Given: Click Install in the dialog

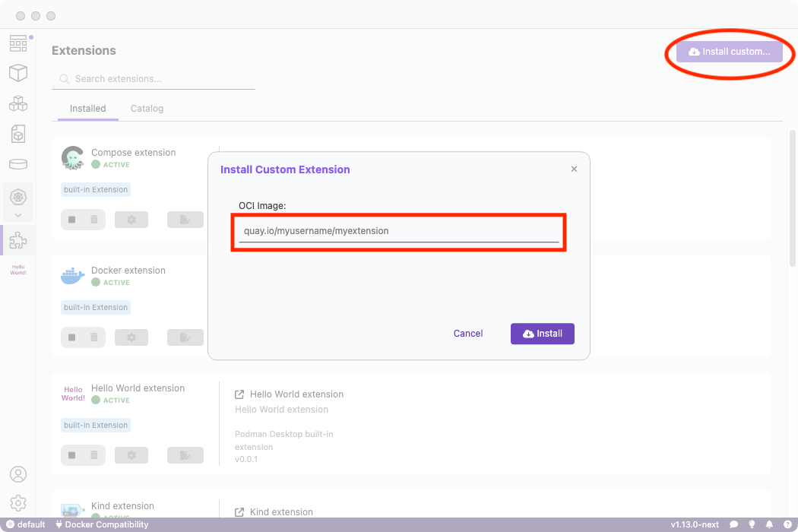Looking at the screenshot, I should (543, 334).
